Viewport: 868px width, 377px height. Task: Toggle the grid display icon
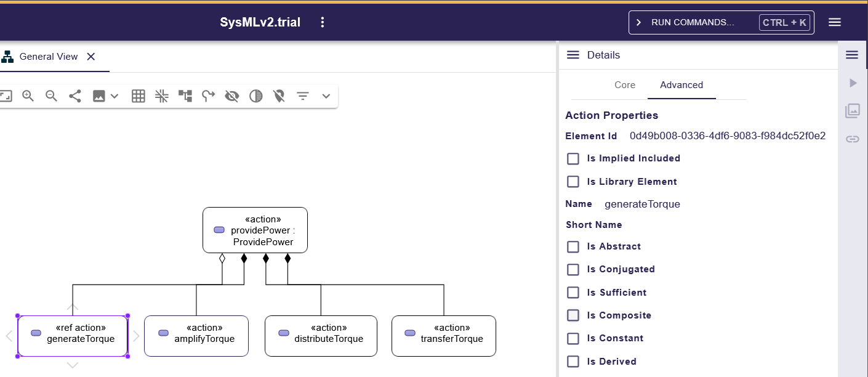[x=139, y=96]
